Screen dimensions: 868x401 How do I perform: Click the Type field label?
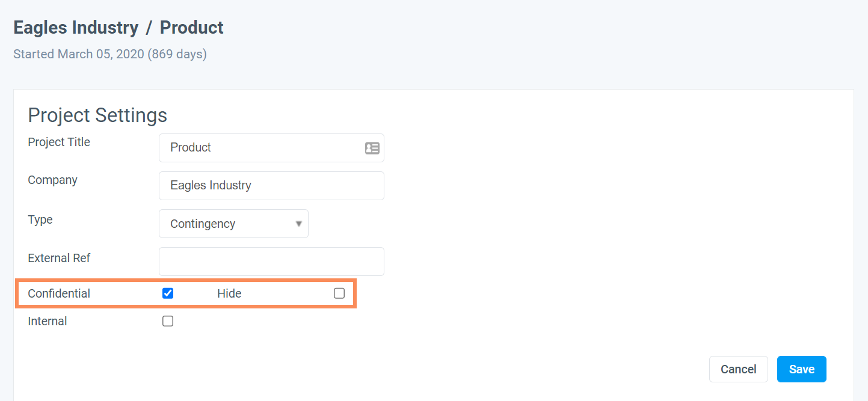click(x=40, y=219)
